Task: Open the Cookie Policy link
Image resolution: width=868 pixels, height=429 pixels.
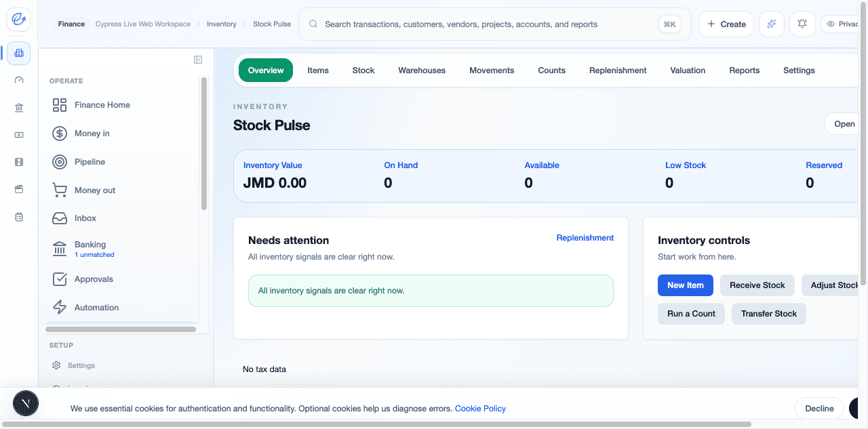Action: coord(480,409)
